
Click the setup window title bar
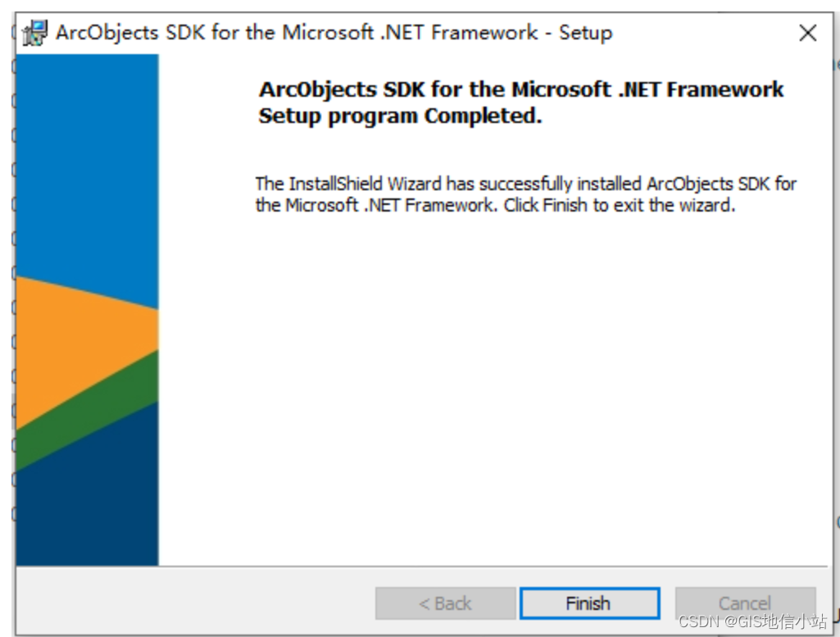[410, 32]
